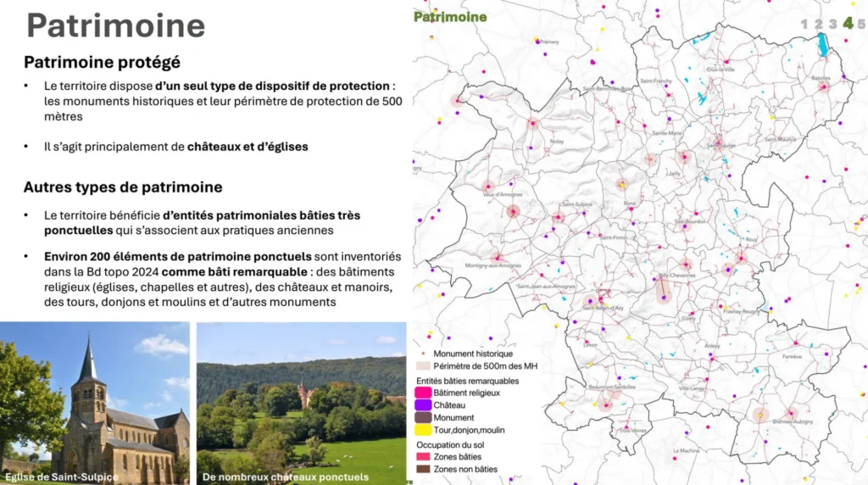Pick the yellow Tour, donjon, moulin swatch
Viewport: 868px width, 485px height.
tap(422, 430)
